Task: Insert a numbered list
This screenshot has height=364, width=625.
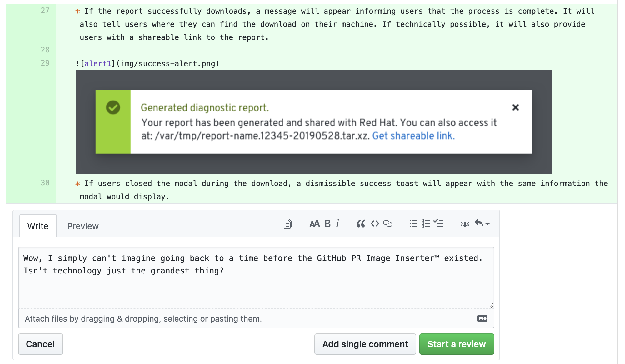Action: (x=426, y=224)
